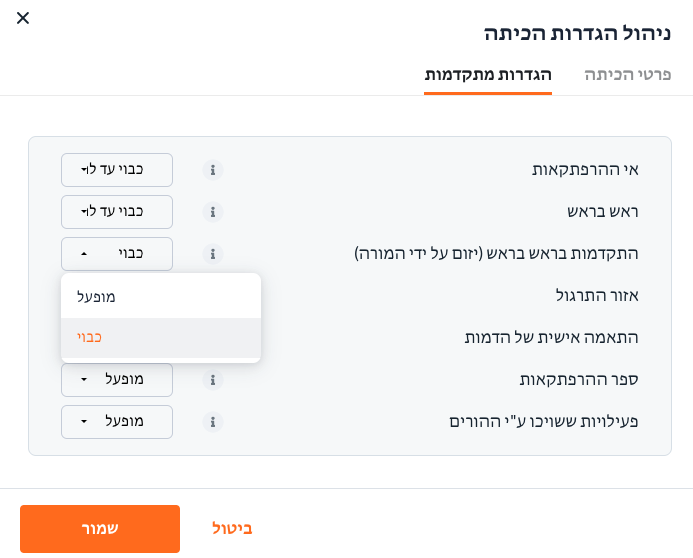Screen dimensions: 693x558
Task: Open the אי ההרפתקאות dropdown
Action: tap(117, 170)
